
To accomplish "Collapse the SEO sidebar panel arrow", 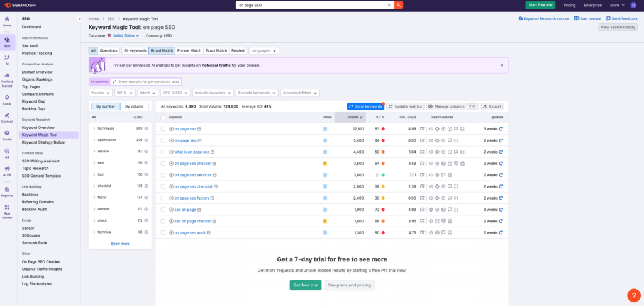I will (x=79, y=18).
